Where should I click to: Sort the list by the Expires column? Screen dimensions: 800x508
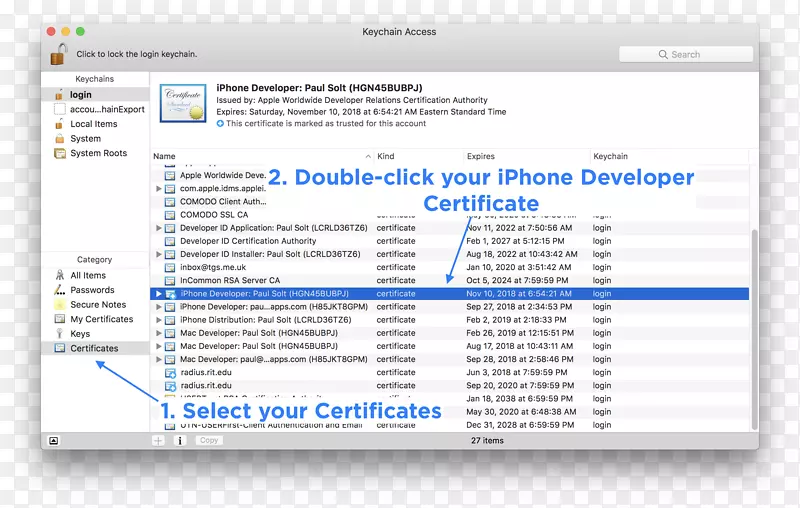(x=480, y=157)
